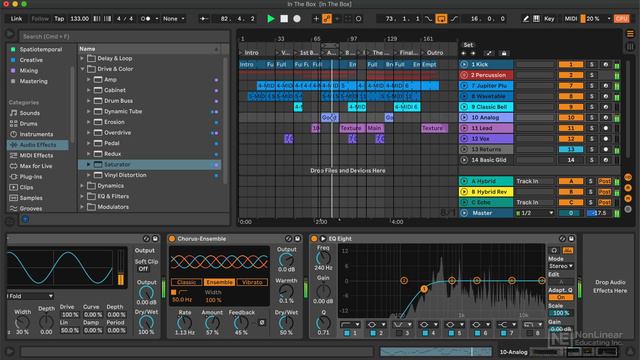Click the 2 Percussion track icon
640x360 pixels.
coord(464,75)
